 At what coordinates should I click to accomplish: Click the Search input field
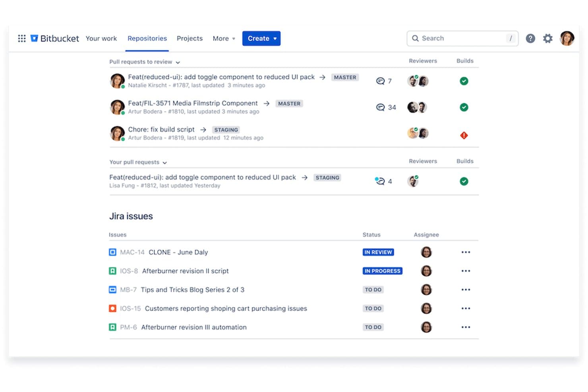pyautogui.click(x=462, y=39)
